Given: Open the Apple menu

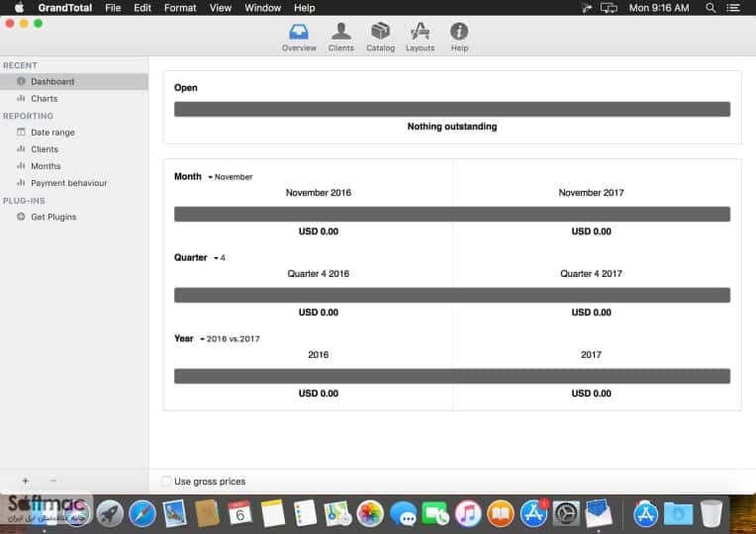Looking at the screenshot, I should [x=19, y=8].
